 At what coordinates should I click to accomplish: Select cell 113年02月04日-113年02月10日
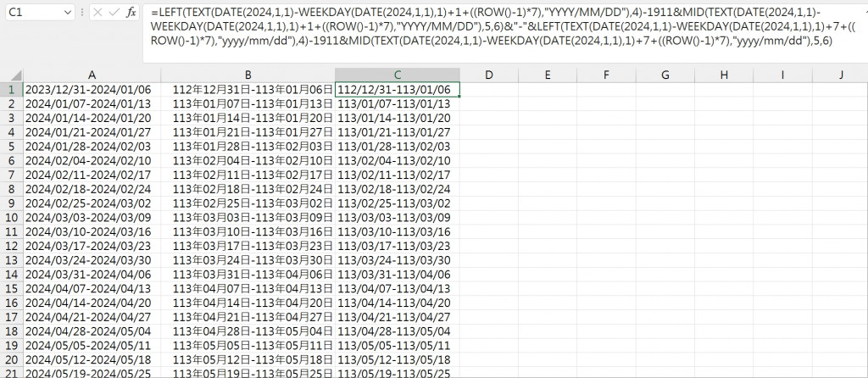(248, 160)
